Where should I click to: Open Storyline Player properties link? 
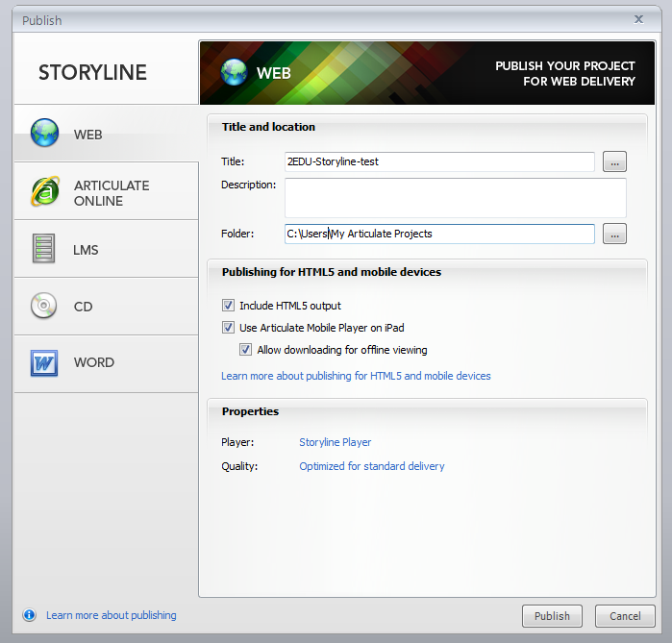pyautogui.click(x=336, y=442)
